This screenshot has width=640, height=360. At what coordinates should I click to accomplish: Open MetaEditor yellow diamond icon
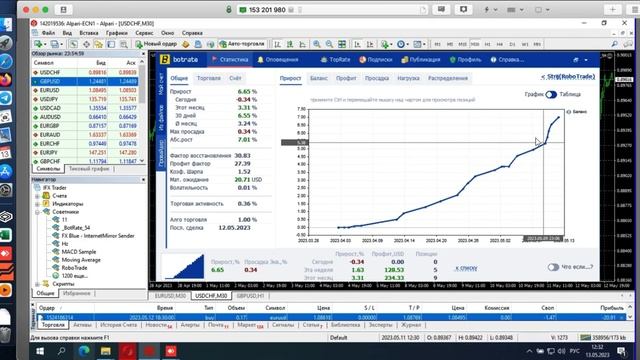click(185, 44)
